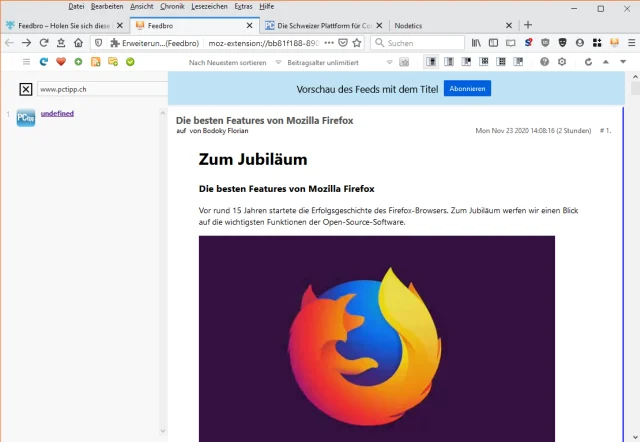Click the extension puzzle-piece identity icon
The height and width of the screenshot is (442, 640).
[x=115, y=43]
